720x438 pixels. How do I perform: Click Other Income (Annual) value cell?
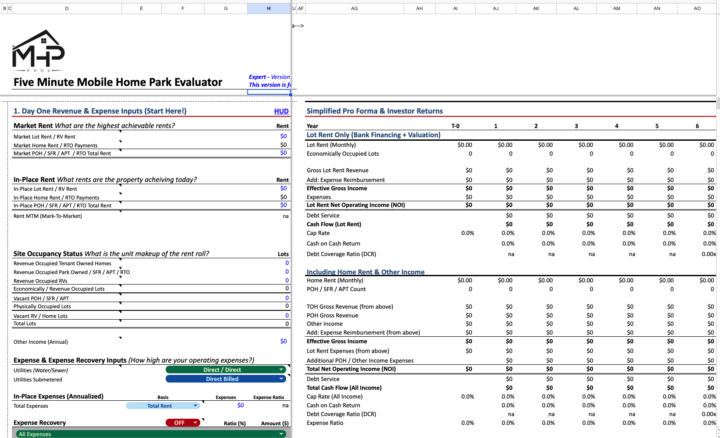coord(283,342)
